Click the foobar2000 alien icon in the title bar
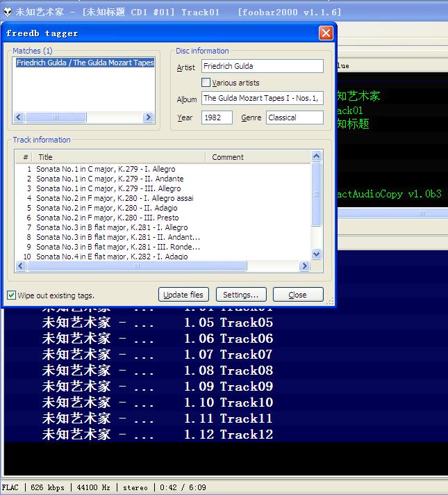 pos(7,12)
